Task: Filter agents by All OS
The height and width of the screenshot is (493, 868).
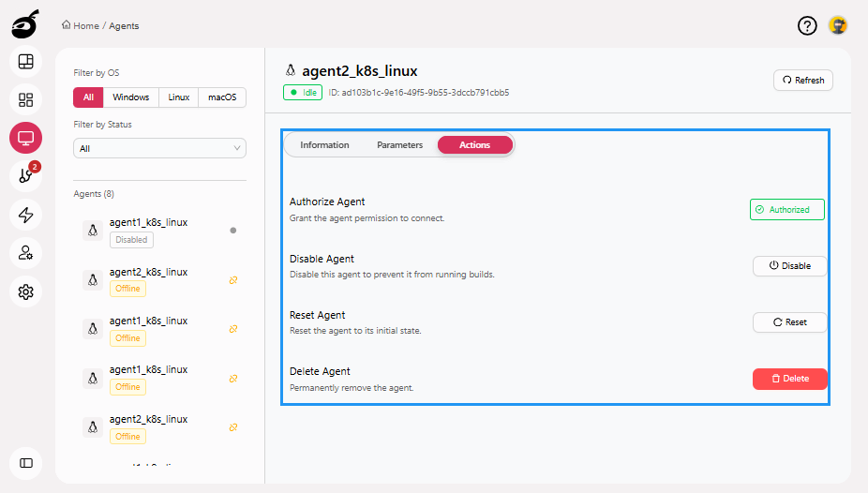Action: [x=88, y=97]
